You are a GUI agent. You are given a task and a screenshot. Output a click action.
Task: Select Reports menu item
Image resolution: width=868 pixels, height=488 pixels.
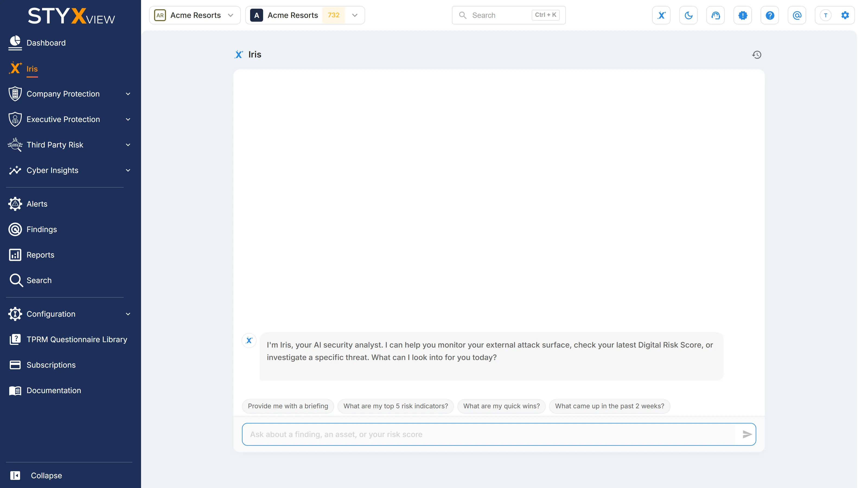tap(40, 255)
